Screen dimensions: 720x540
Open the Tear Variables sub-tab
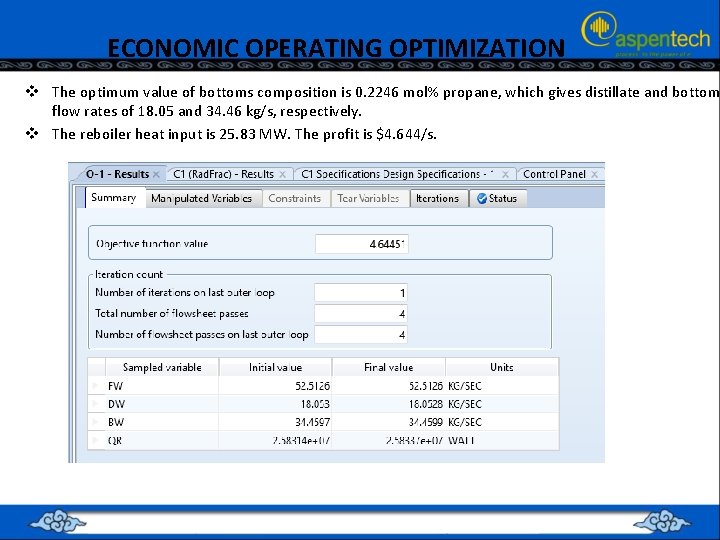tap(368, 198)
